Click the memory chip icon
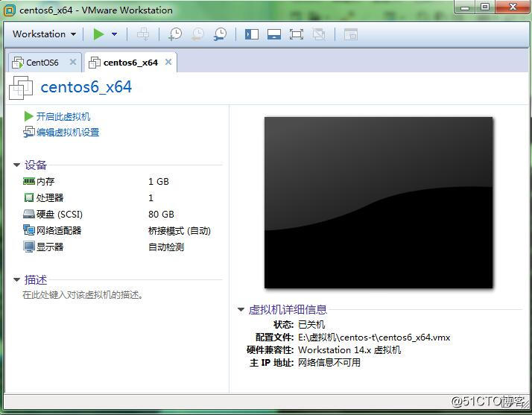This screenshot has height=415, width=532. 29,181
